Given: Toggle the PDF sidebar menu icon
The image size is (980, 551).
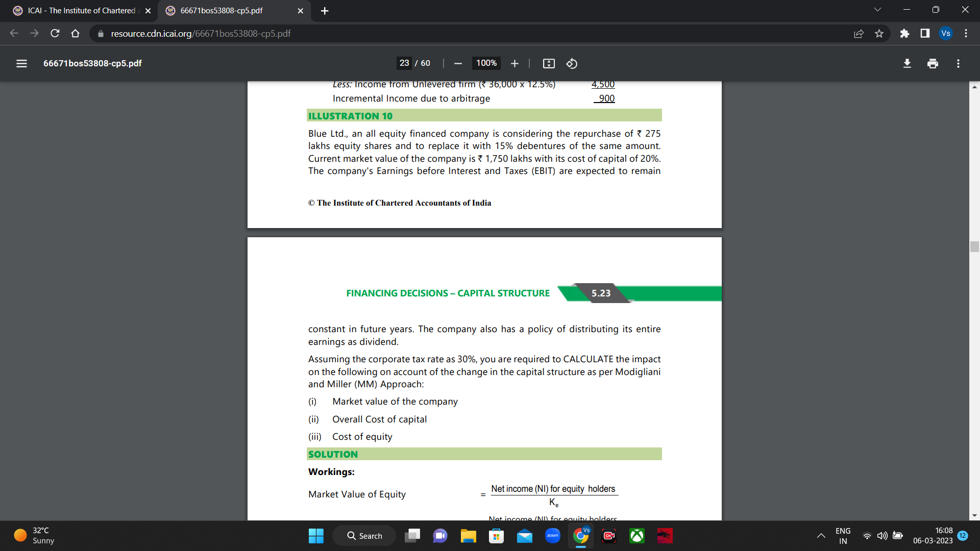Looking at the screenshot, I should (x=21, y=63).
